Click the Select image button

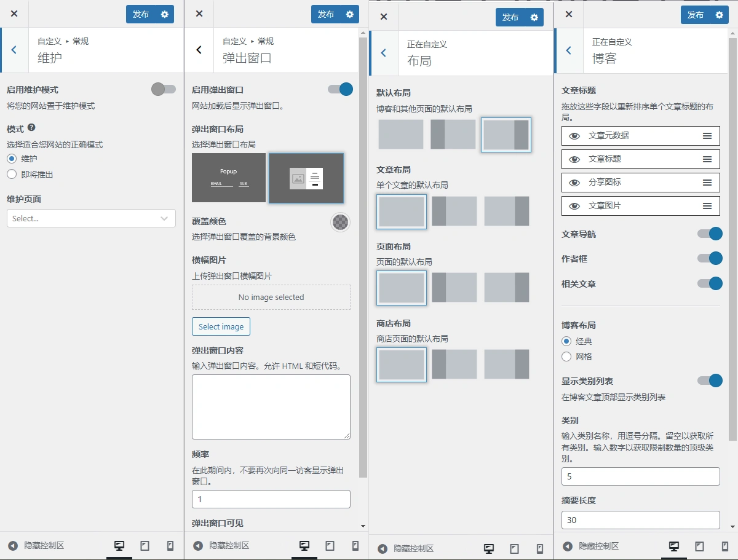221,326
